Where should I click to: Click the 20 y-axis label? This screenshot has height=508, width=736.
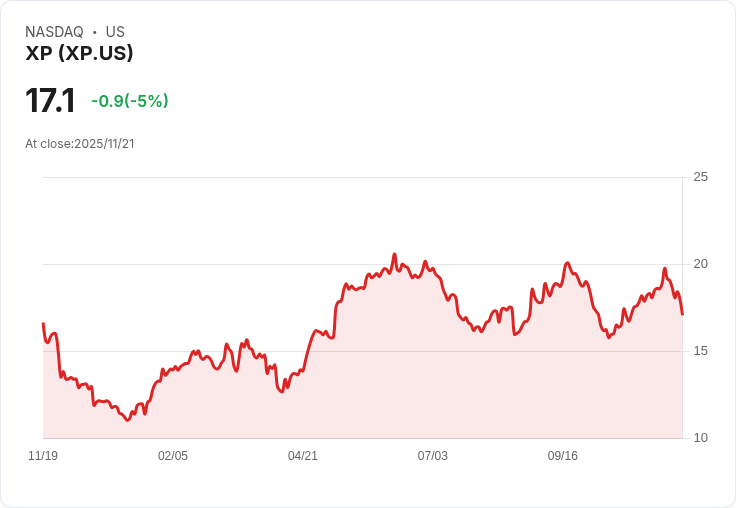701,264
